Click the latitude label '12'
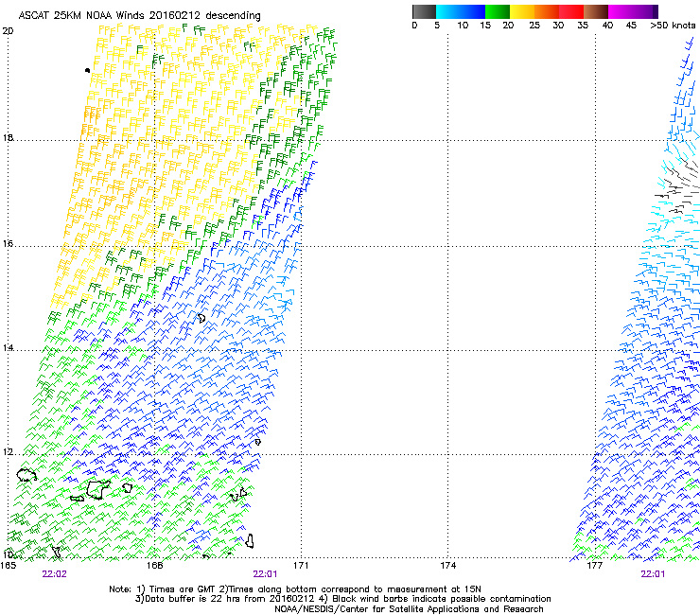Viewport: 700px width, 615px height. (x=8, y=452)
